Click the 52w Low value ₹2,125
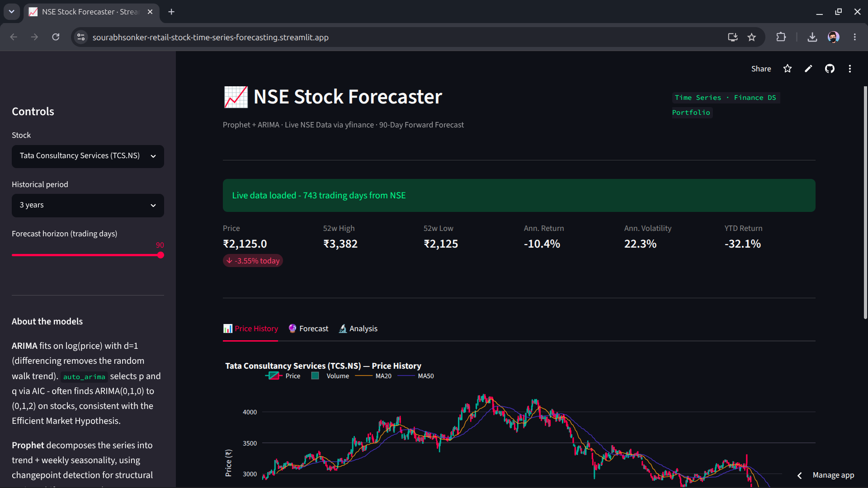This screenshot has width=868, height=488. pyautogui.click(x=441, y=244)
